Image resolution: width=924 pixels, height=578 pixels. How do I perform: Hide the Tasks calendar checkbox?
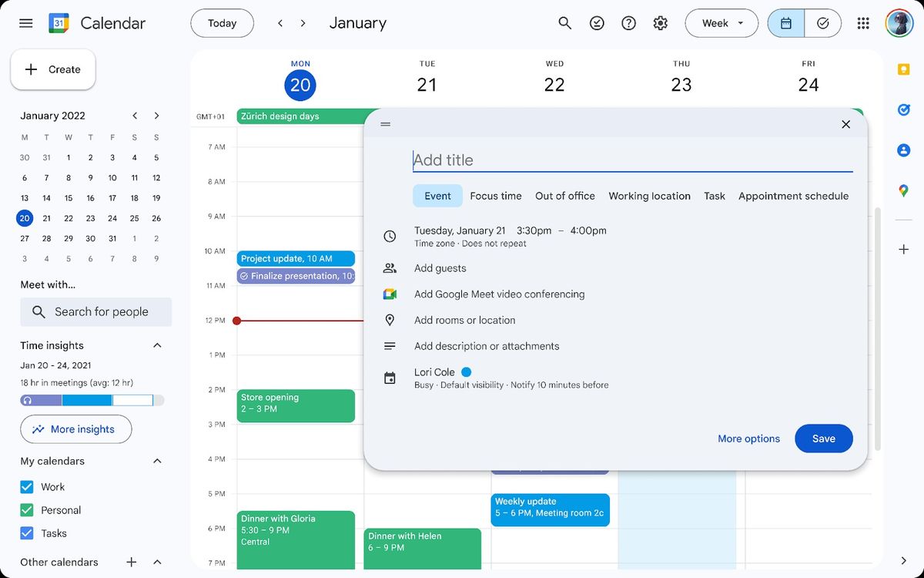coord(25,533)
